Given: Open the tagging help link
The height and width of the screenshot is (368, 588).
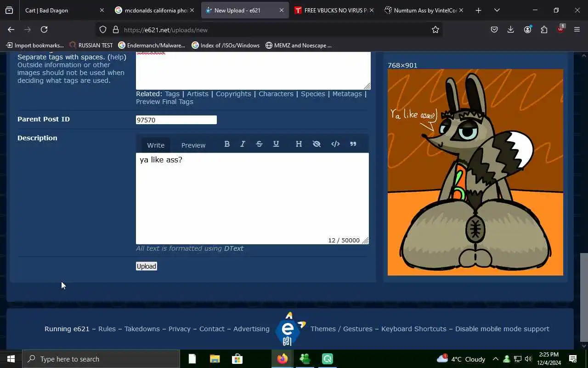Looking at the screenshot, I should coord(117,57).
